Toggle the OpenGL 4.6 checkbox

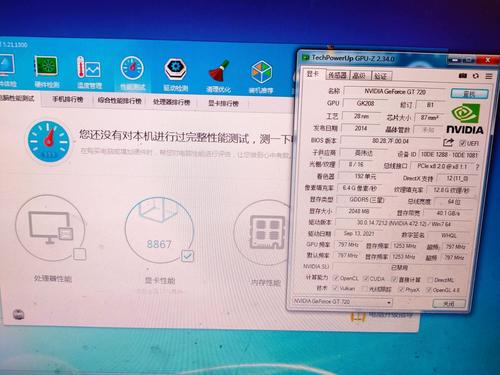tap(429, 290)
